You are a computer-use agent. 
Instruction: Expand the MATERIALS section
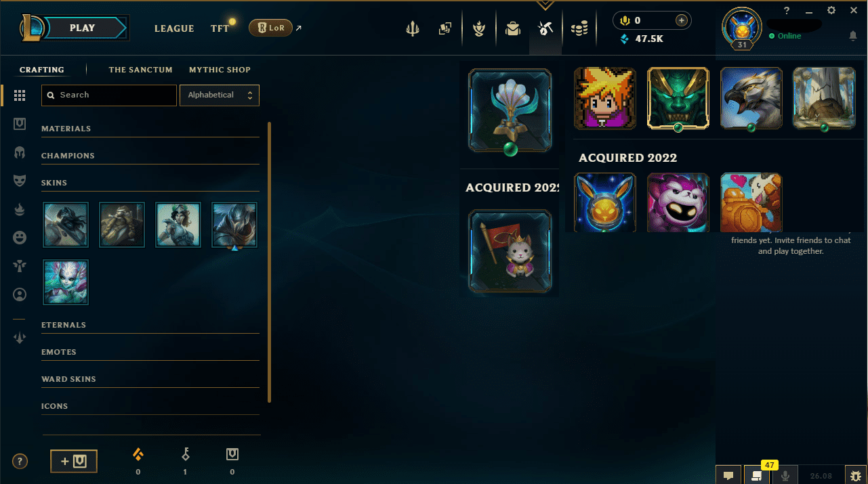click(150, 129)
